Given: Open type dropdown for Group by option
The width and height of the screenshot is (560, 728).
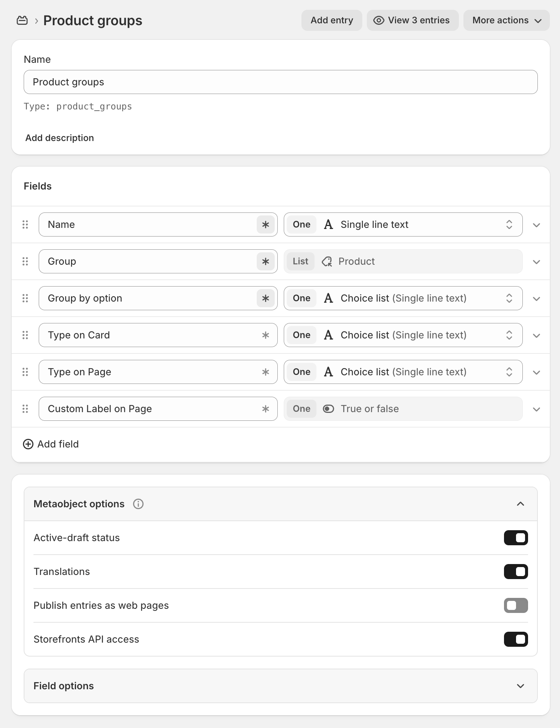Looking at the screenshot, I should pos(403,298).
